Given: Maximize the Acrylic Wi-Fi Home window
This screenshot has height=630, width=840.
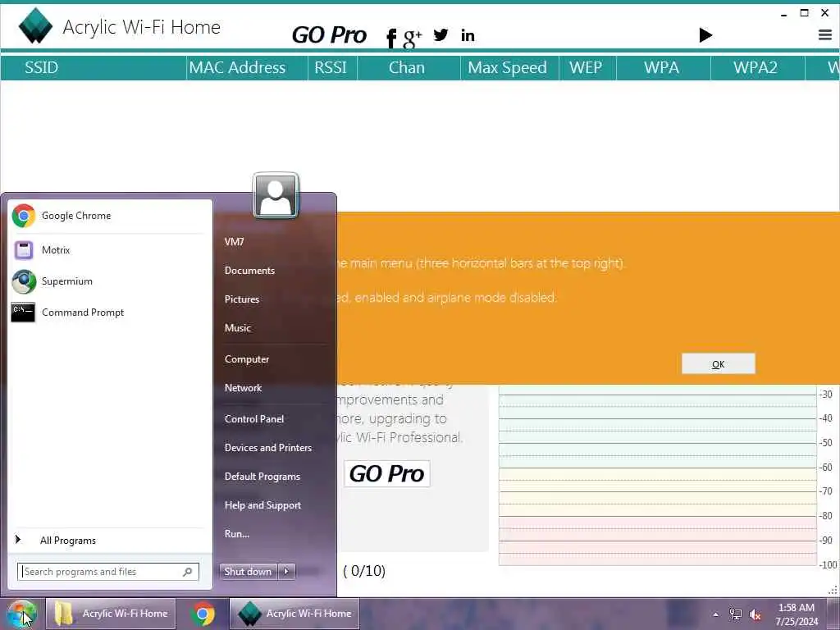Looking at the screenshot, I should [x=804, y=13].
